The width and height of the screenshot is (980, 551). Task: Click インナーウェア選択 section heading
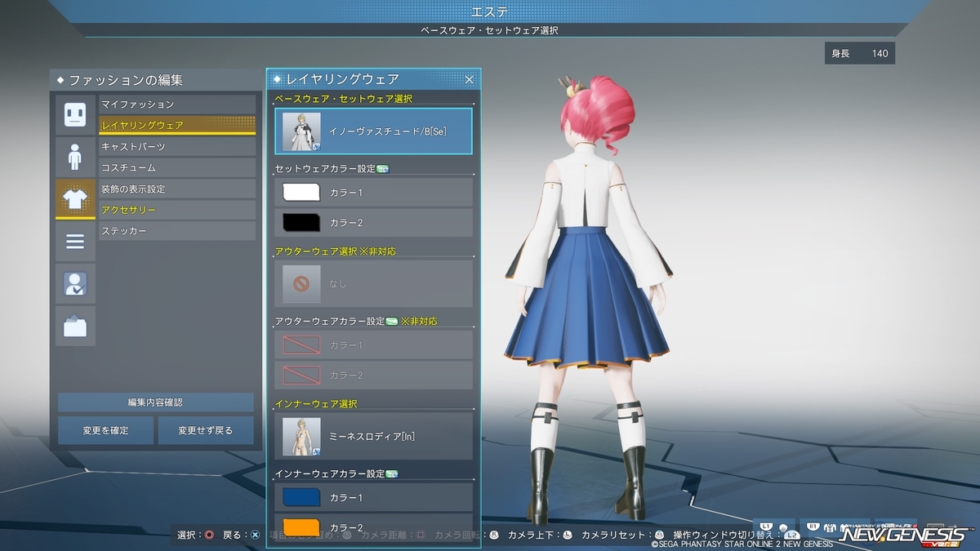point(315,404)
